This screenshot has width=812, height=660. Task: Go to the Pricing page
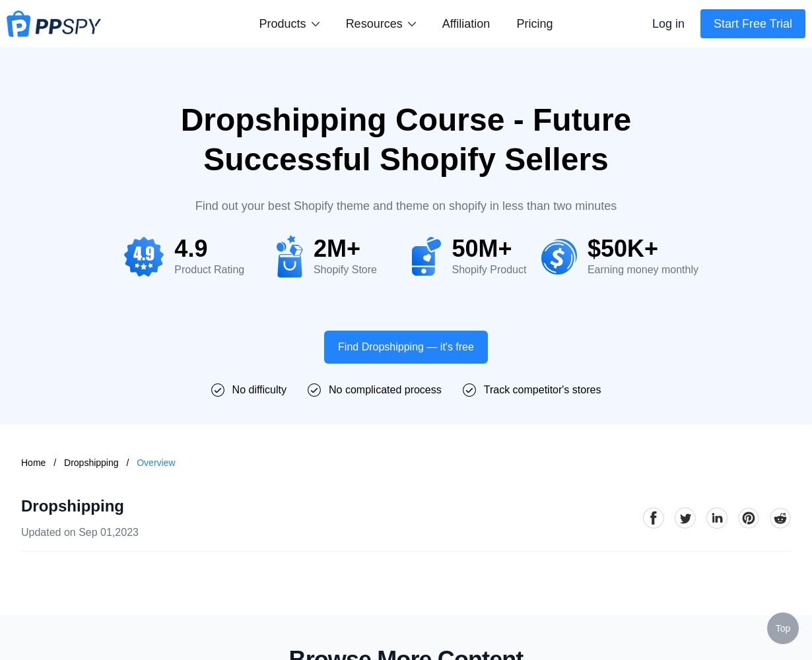(535, 24)
